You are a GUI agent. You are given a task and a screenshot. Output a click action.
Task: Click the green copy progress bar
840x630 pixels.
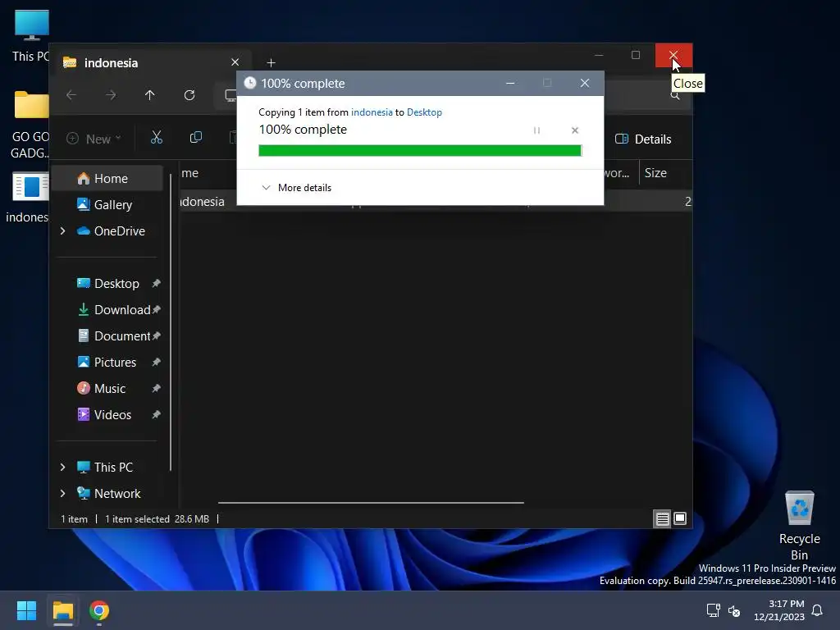pyautogui.click(x=420, y=151)
